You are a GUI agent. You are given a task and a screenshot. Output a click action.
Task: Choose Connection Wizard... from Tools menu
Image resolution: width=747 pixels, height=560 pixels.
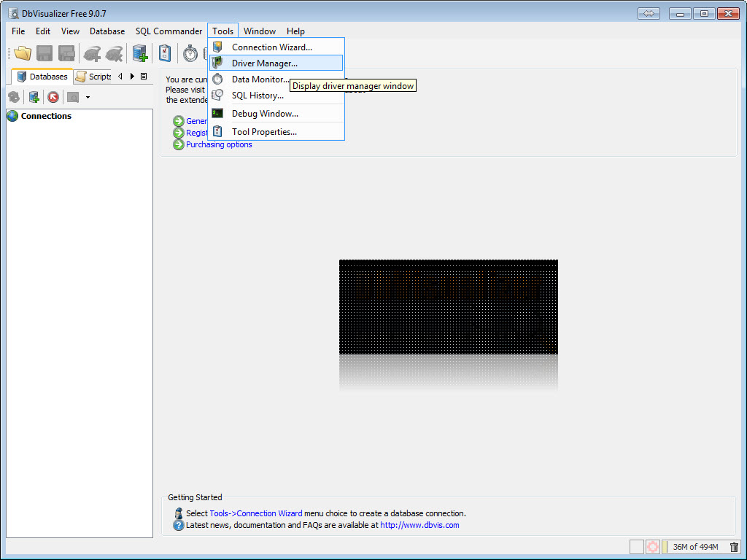pyautogui.click(x=276, y=47)
